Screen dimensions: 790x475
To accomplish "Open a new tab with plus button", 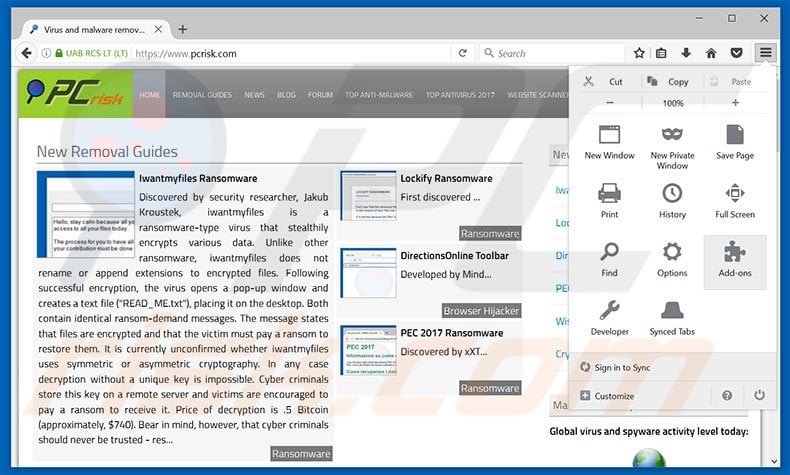I will [182, 30].
